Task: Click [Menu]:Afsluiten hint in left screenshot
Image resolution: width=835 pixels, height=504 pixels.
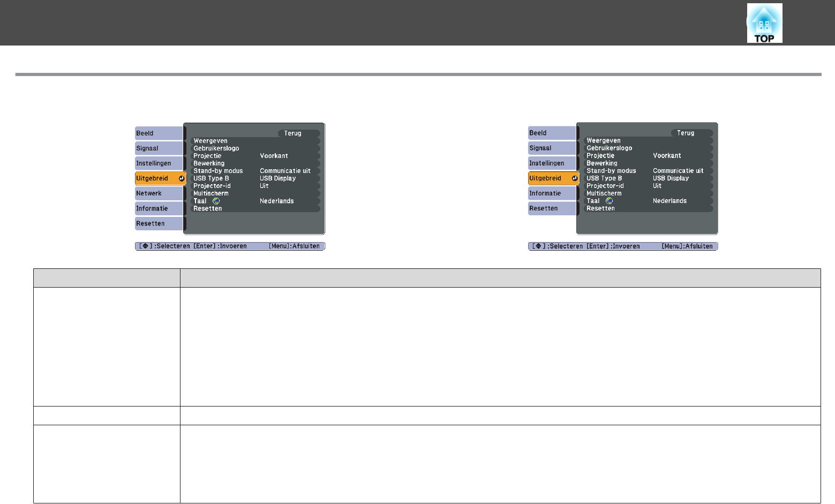Action: tap(294, 246)
